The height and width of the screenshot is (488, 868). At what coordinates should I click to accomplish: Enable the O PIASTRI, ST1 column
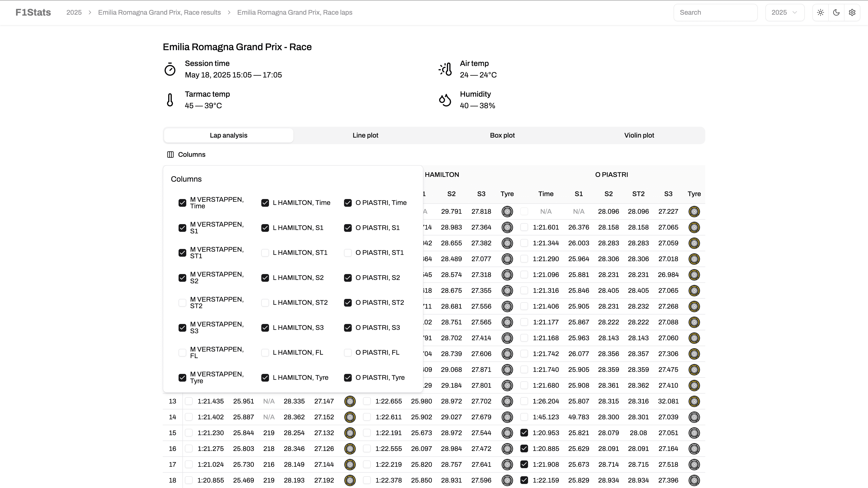(x=348, y=253)
